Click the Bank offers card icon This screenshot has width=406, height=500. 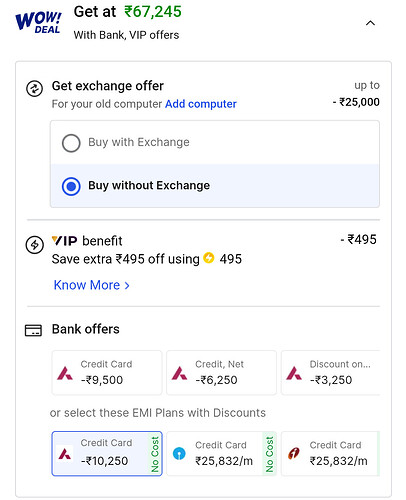coord(33,330)
